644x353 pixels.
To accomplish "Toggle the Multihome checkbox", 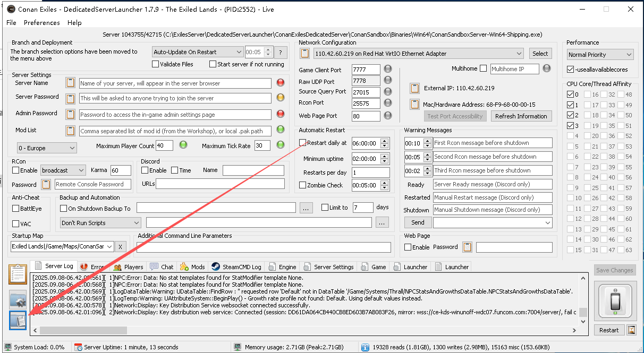I will 483,68.
